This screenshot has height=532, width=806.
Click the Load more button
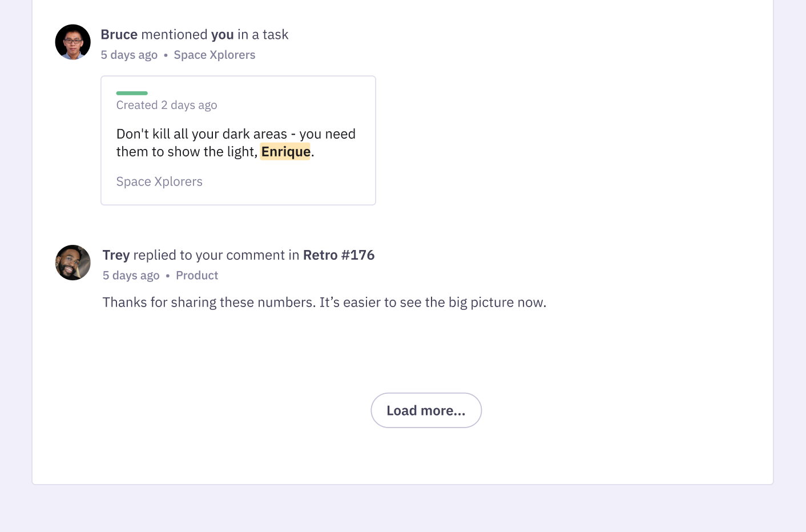426,410
